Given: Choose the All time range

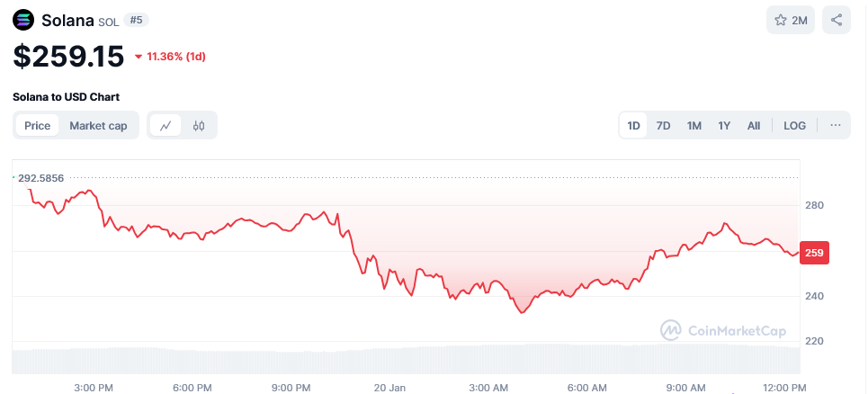Looking at the screenshot, I should coord(754,126).
